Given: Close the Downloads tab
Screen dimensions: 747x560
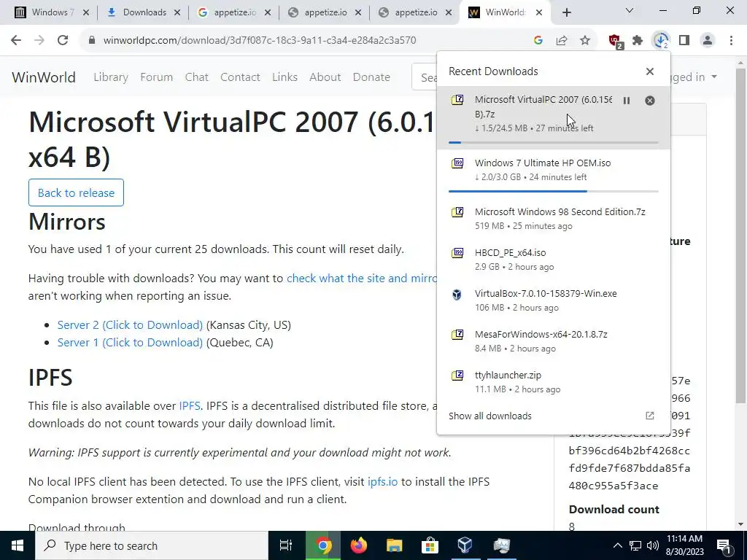Looking at the screenshot, I should point(177,13).
